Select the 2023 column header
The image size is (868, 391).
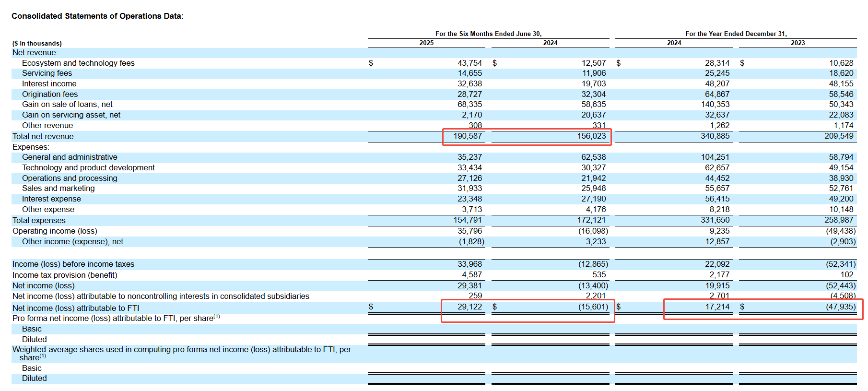(x=798, y=43)
